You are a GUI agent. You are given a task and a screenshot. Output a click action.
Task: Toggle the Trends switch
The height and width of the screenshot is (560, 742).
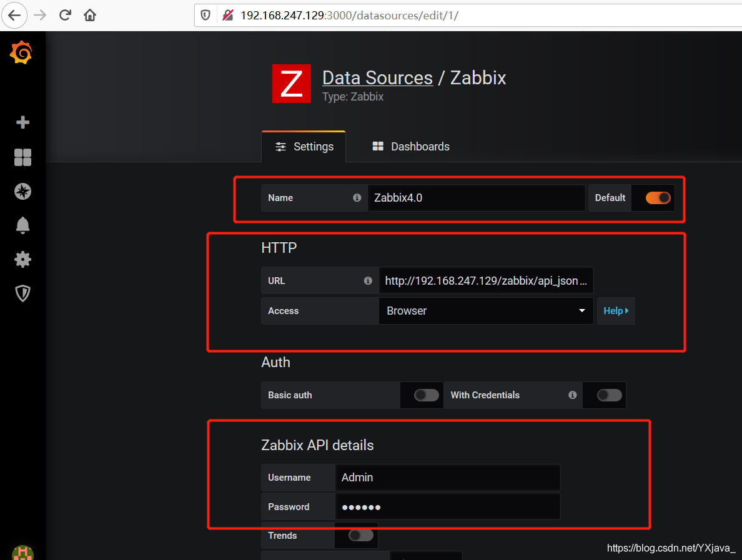click(x=360, y=535)
